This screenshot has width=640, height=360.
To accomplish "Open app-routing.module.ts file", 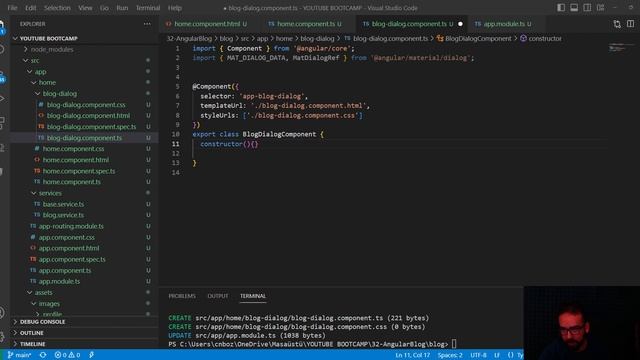I will [x=71, y=226].
